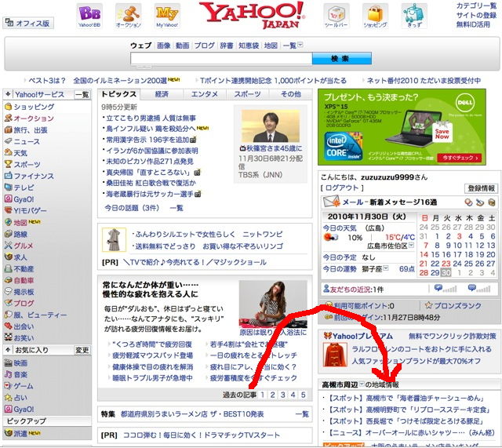This screenshot has width=502, height=448.
Task: Click the 旅行、出張 suitcase icon
Action: 8,129
